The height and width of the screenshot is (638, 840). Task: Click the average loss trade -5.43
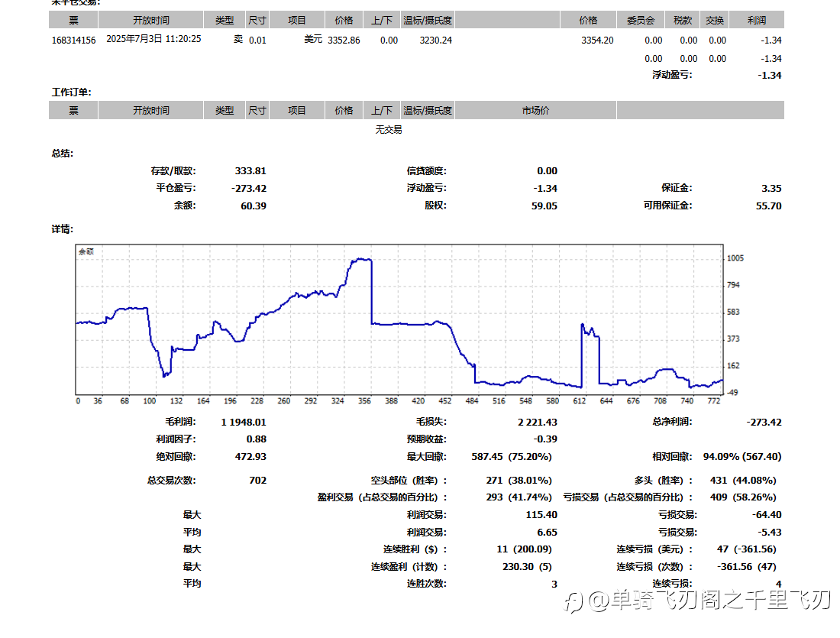coord(769,533)
